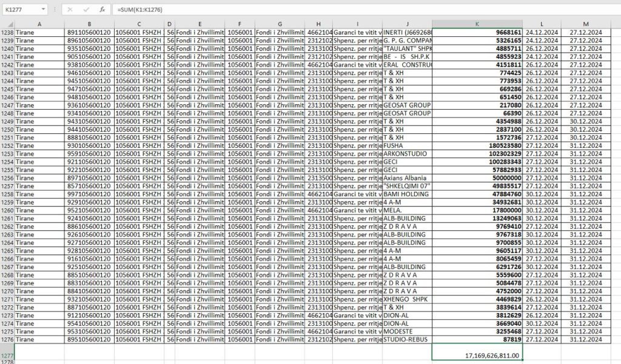Screen dimensions: 621x364
Task: Click the Cancel X icon in formula bar
Action: click(70, 10)
